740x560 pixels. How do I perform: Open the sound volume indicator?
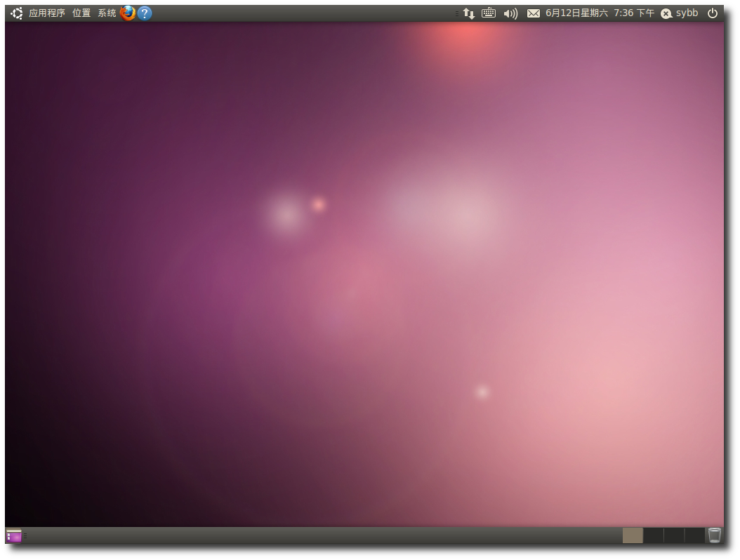tap(510, 13)
